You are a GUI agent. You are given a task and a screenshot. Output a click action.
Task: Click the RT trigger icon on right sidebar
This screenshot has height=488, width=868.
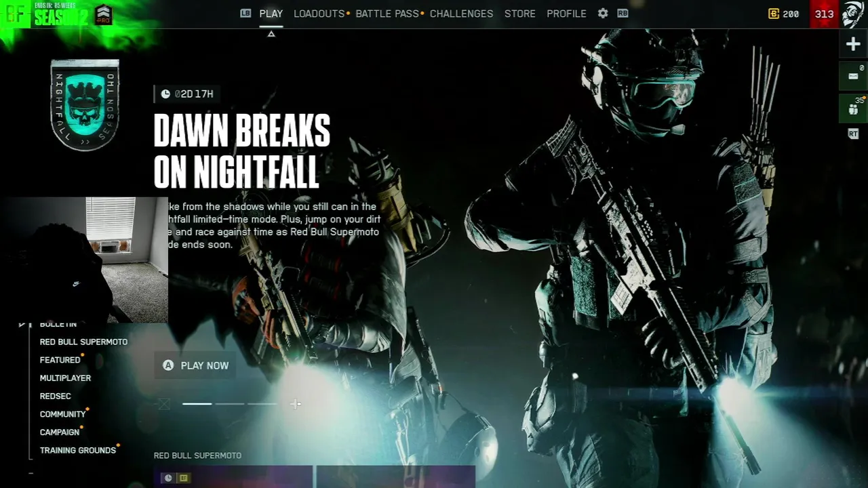click(x=853, y=134)
